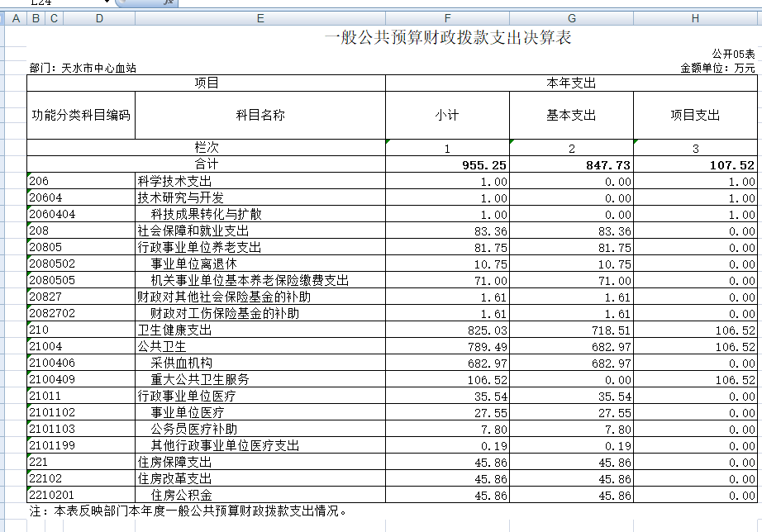Viewport: 762px width, 532px height.
Task: Select the 合计 subtotal cell 955.25
Action: tap(447, 165)
